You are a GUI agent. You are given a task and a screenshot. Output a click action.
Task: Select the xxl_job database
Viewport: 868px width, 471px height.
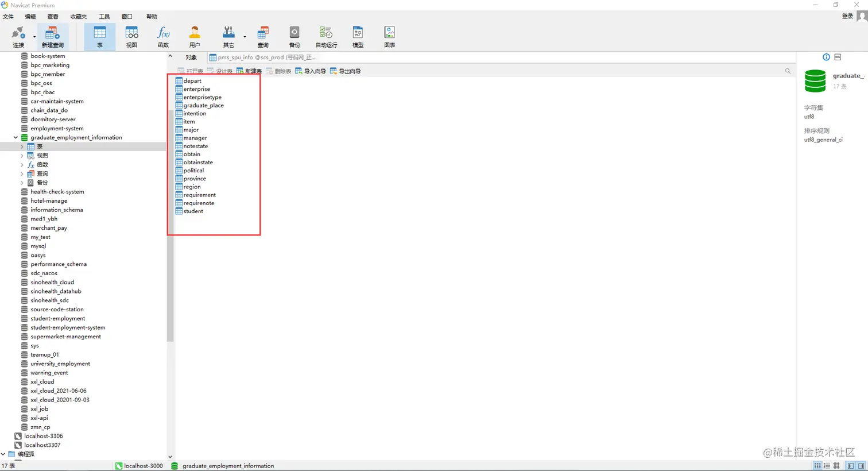click(39, 409)
